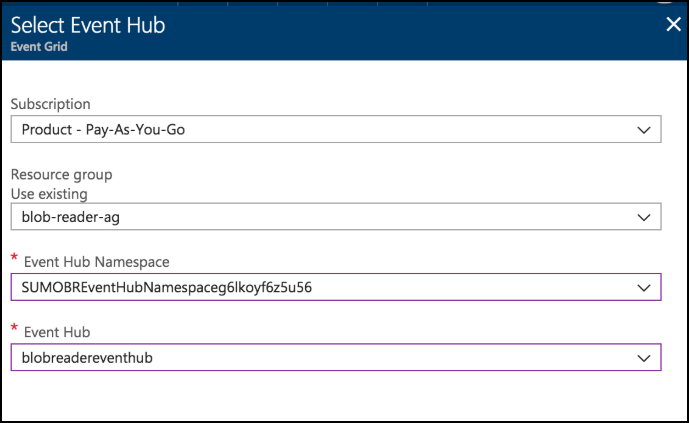
Task: Click the Use existing label
Action: tap(49, 193)
